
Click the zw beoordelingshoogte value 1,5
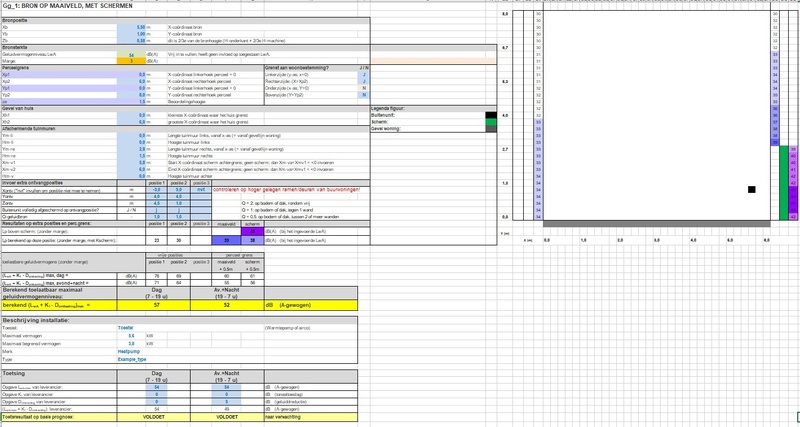click(x=132, y=102)
